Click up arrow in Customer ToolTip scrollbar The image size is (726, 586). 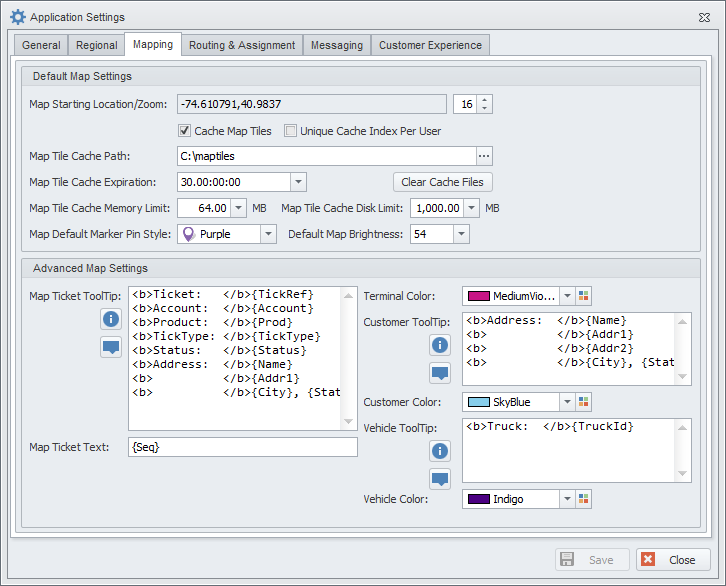(x=682, y=321)
